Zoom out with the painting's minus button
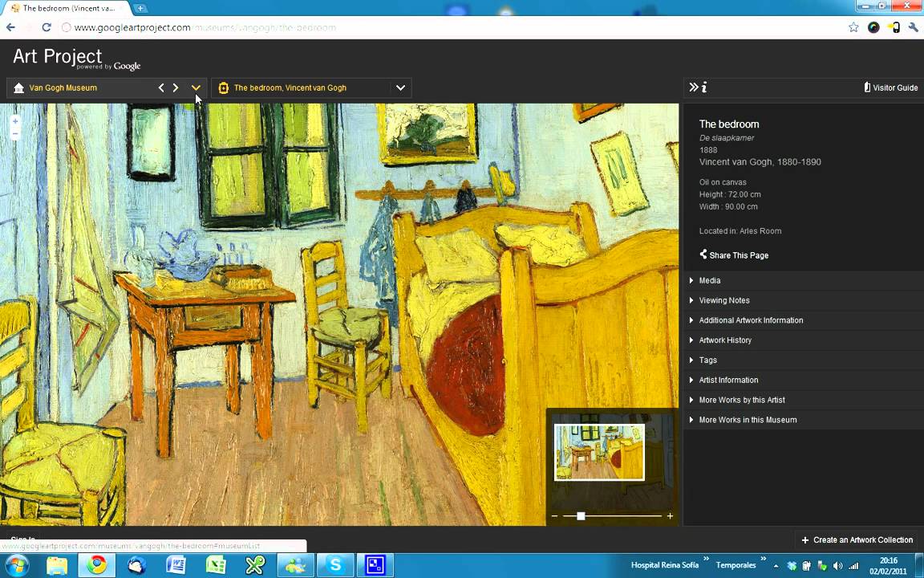 pyautogui.click(x=15, y=134)
